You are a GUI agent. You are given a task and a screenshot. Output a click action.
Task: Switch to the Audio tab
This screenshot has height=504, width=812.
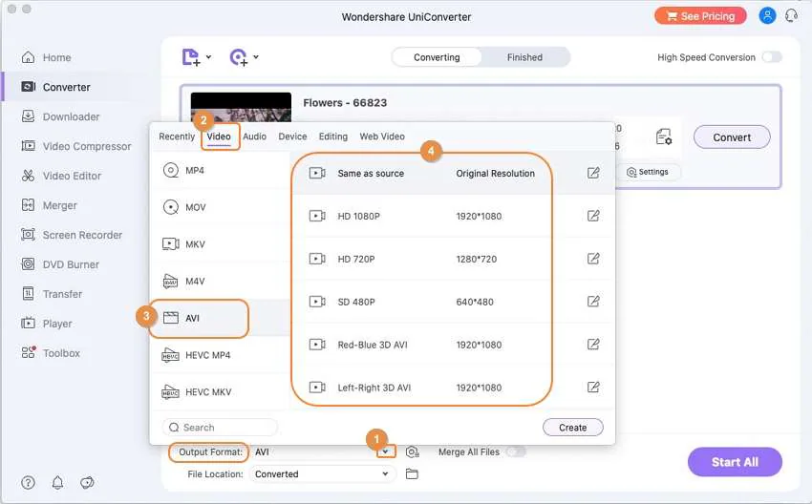point(255,136)
